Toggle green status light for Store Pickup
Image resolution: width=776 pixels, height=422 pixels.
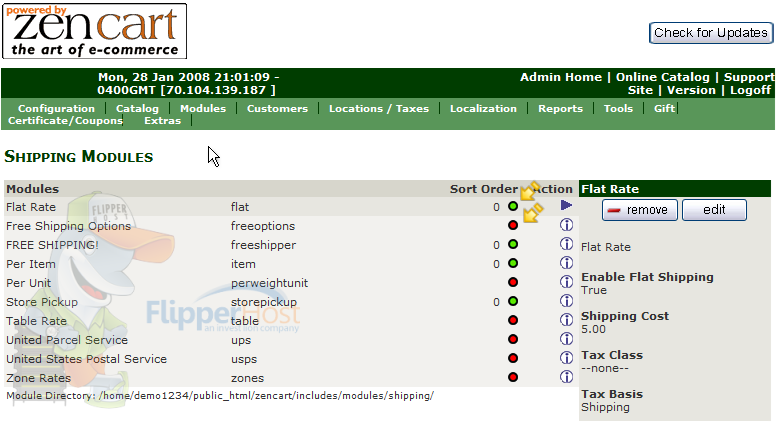(x=513, y=301)
